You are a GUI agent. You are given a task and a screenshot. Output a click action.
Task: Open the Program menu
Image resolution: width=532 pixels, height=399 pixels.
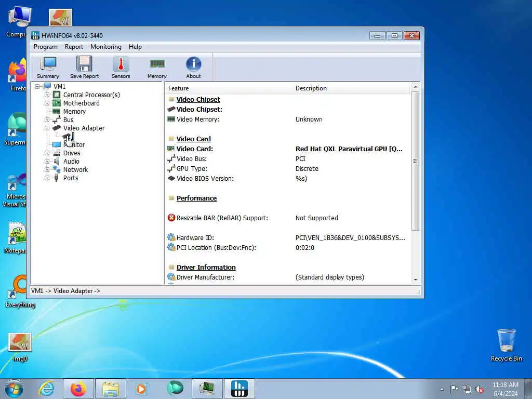(x=46, y=47)
